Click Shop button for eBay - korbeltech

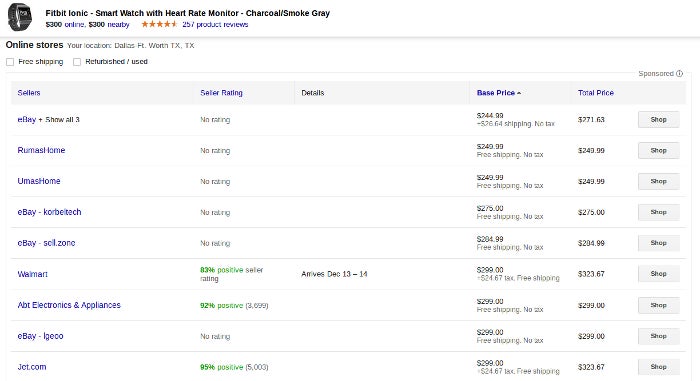pos(658,212)
